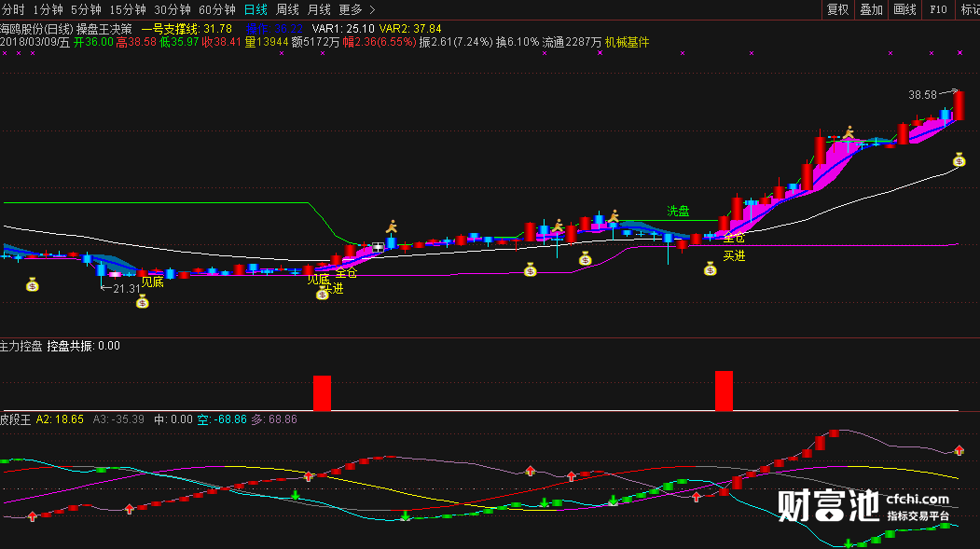Click the 空: -68.86 value
This screenshot has width=980, height=549.
tap(222, 419)
